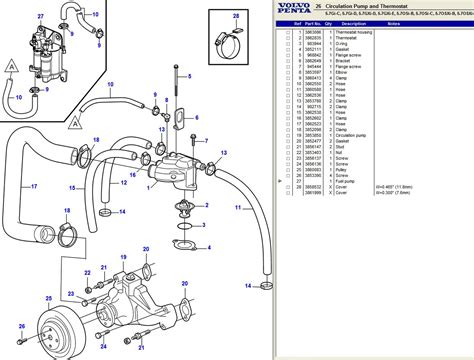Select the W=0.465" (11.8mm) note

click(394, 187)
